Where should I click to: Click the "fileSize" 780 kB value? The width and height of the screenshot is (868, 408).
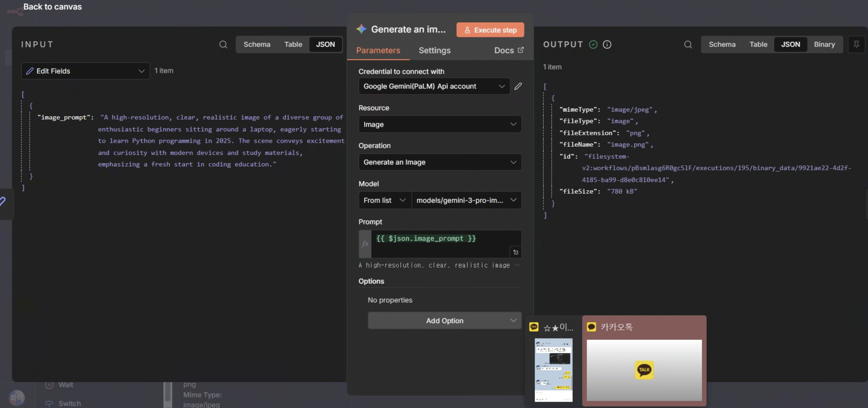point(622,191)
